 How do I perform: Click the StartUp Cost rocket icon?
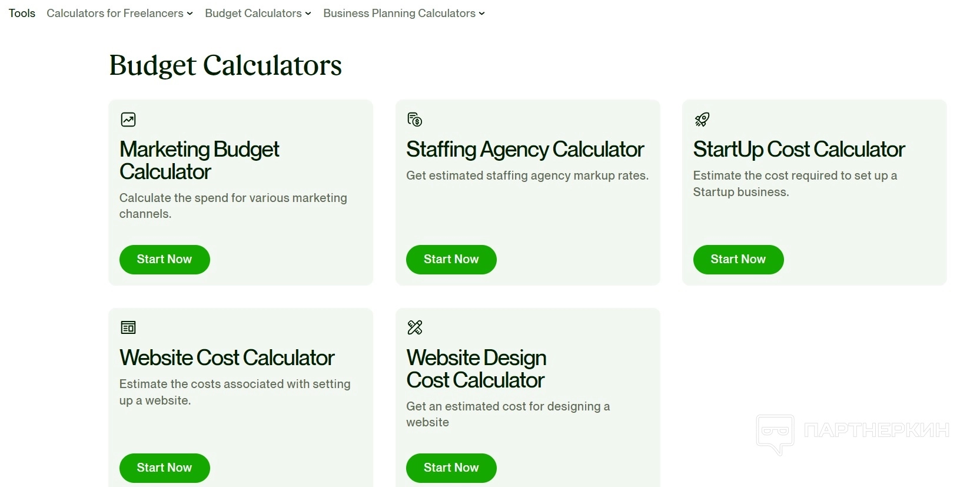click(x=702, y=120)
